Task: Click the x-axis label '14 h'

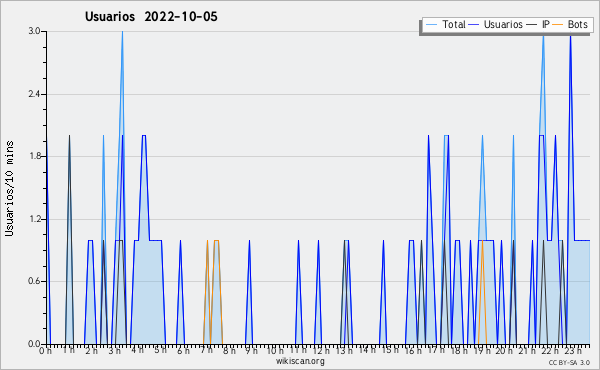Action: click(x=367, y=350)
